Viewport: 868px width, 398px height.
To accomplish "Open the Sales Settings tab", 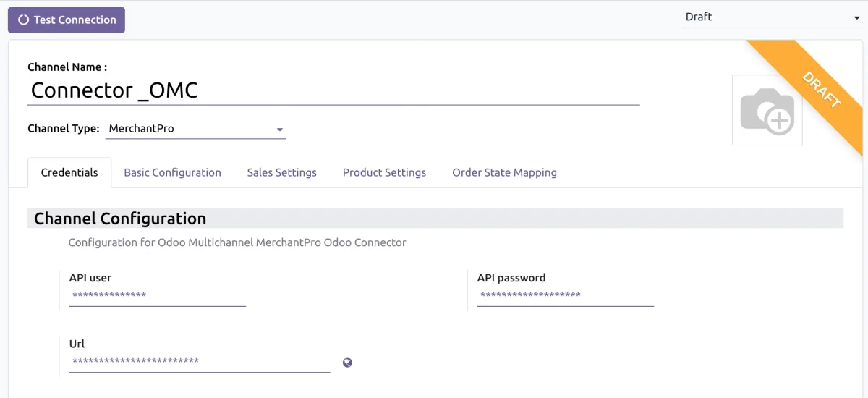I will tap(281, 173).
